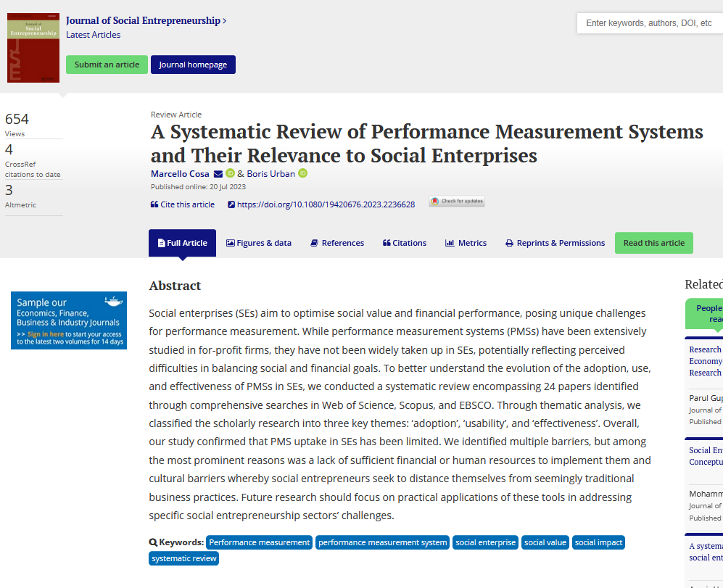Viewport: 723px width, 588px height.
Task: Click Submit an article button
Action: coord(107,65)
